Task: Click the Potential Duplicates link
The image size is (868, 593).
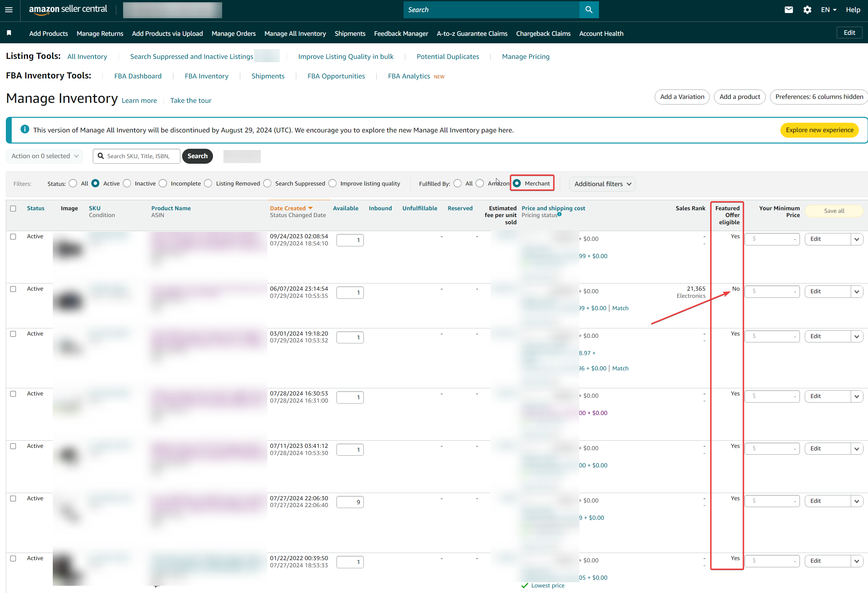Action: pos(448,56)
